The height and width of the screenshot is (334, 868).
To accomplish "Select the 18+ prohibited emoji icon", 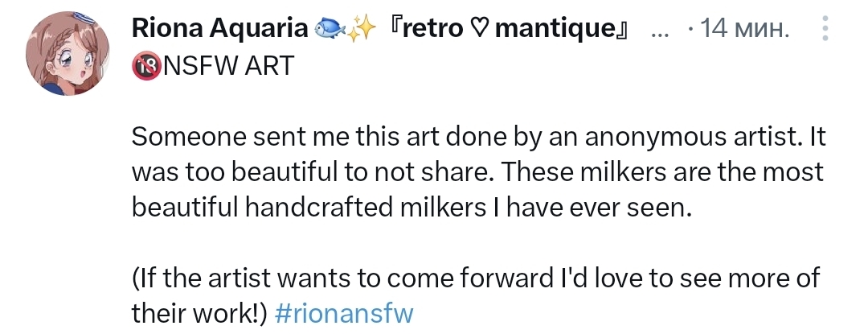I will (146, 67).
